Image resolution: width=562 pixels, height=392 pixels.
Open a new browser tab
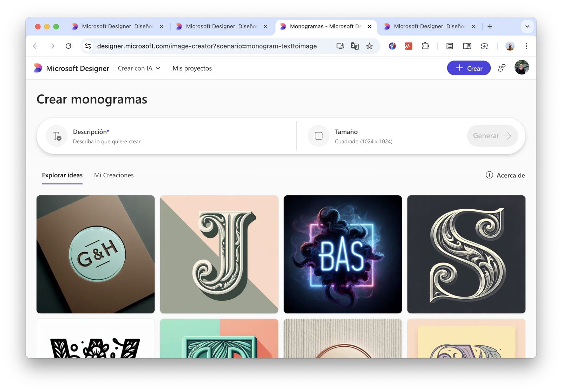point(490,26)
